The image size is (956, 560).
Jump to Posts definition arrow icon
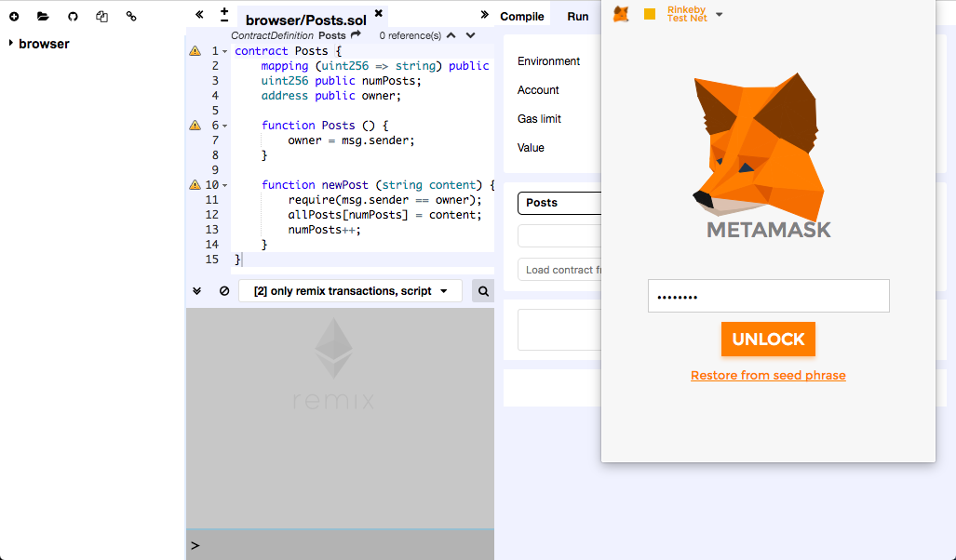point(356,35)
